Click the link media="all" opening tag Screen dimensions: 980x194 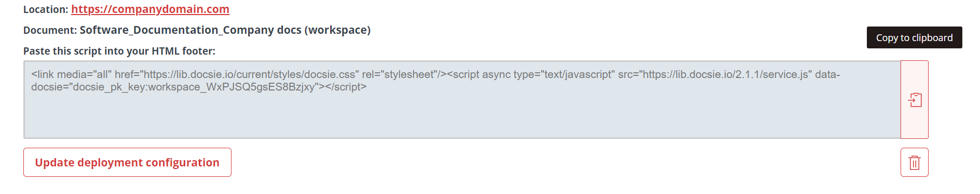72,74
